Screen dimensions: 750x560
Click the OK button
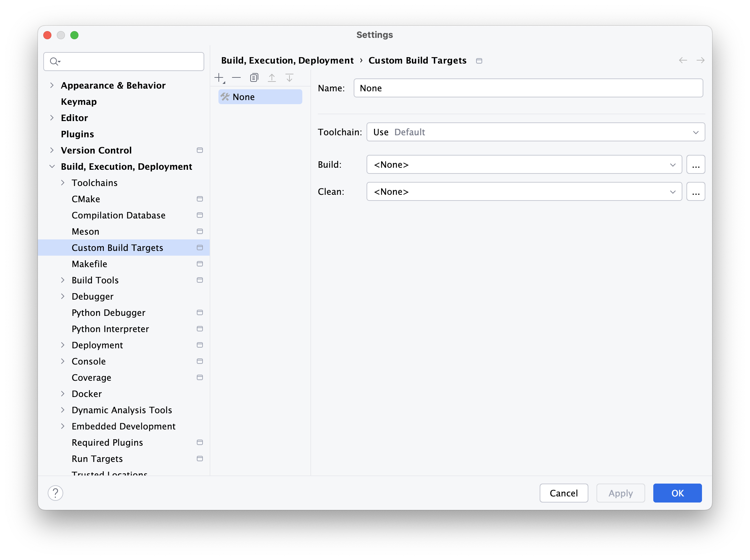pyautogui.click(x=677, y=493)
